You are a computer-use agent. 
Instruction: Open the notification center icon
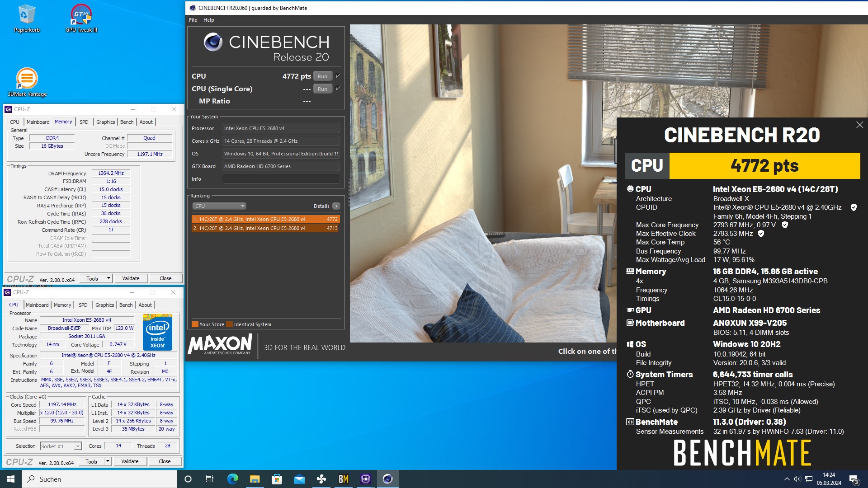click(x=854, y=479)
